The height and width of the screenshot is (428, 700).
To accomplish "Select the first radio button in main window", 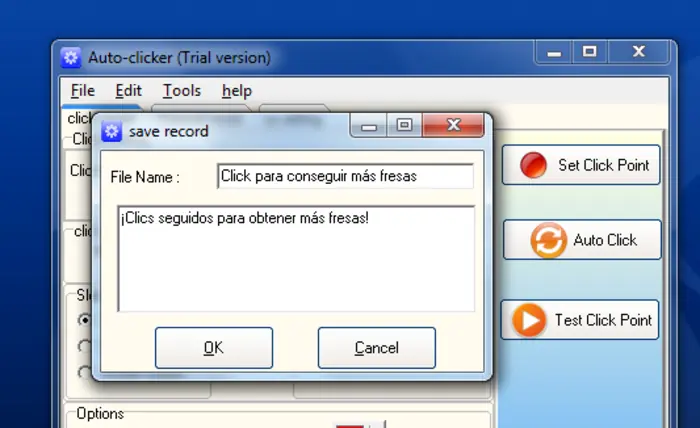I will tap(84, 320).
